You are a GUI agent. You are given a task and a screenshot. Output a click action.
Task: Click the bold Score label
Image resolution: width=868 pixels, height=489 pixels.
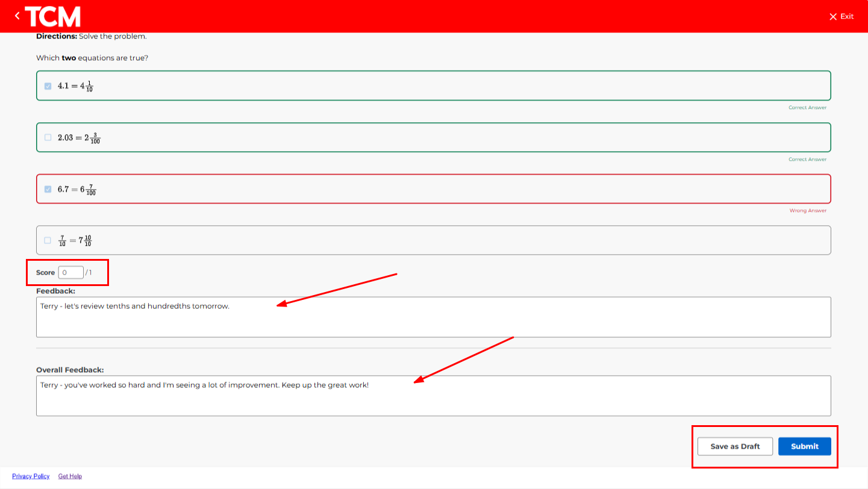coord(45,273)
